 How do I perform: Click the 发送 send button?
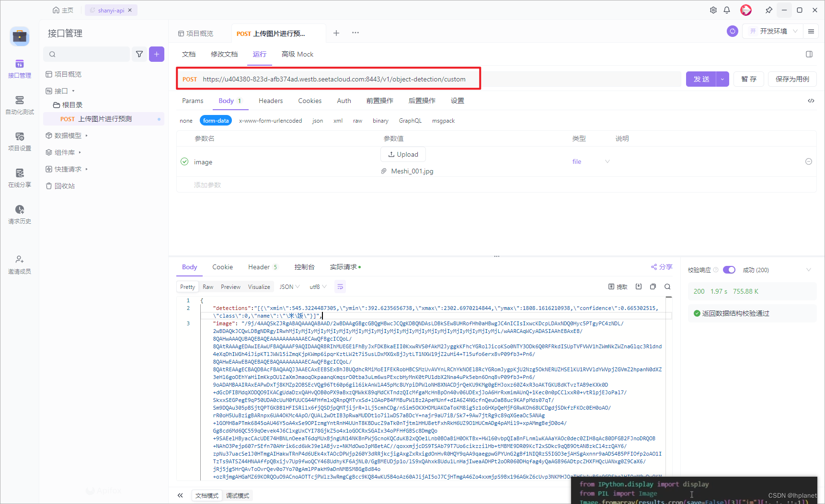701,79
